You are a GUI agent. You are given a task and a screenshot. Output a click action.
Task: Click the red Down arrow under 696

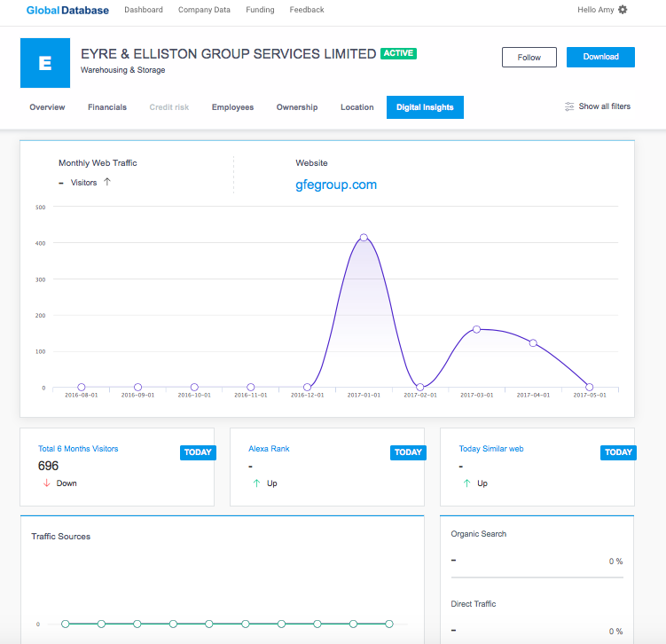[47, 483]
